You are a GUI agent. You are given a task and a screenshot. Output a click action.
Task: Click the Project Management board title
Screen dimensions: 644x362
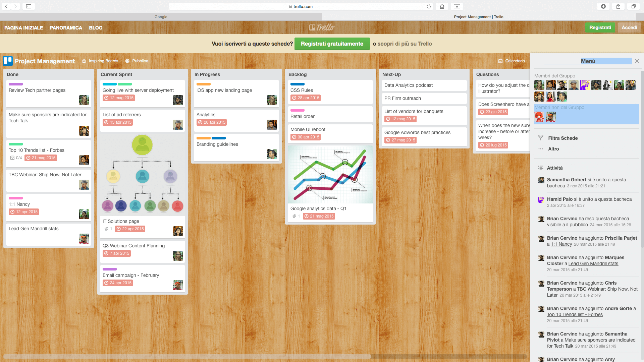click(45, 61)
